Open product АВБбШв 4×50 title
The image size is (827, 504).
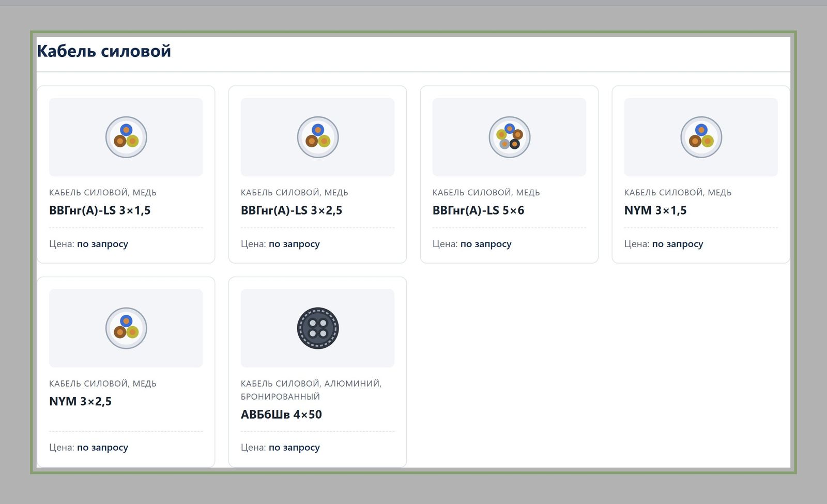(x=281, y=415)
